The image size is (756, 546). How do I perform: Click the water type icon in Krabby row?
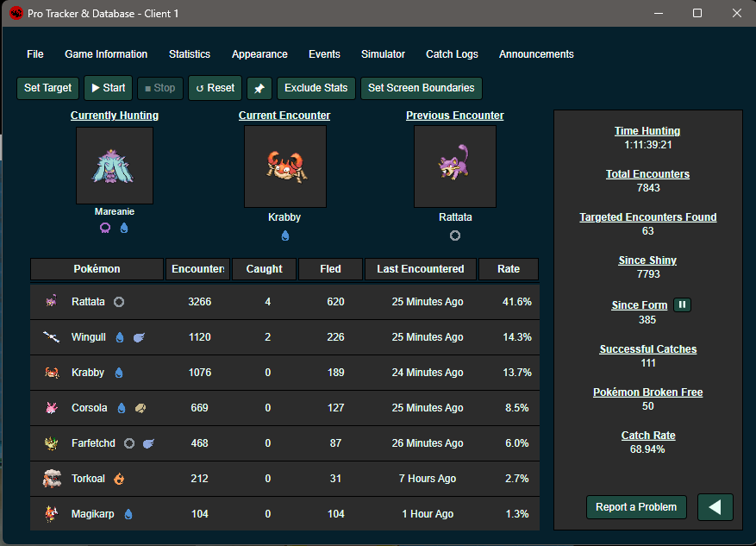point(119,373)
